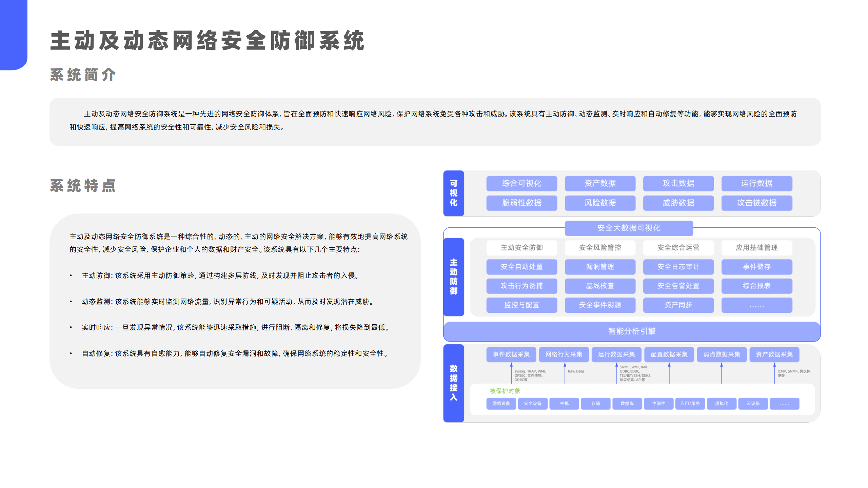Select the 自动修复 bullet point text
This screenshot has height=488, width=868.
tap(235, 353)
